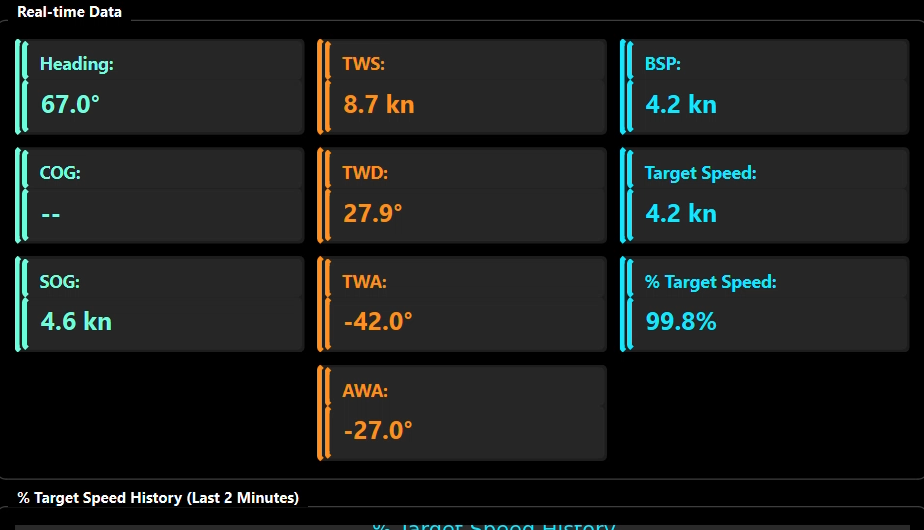Select the % Target Speed History section title

click(x=158, y=497)
